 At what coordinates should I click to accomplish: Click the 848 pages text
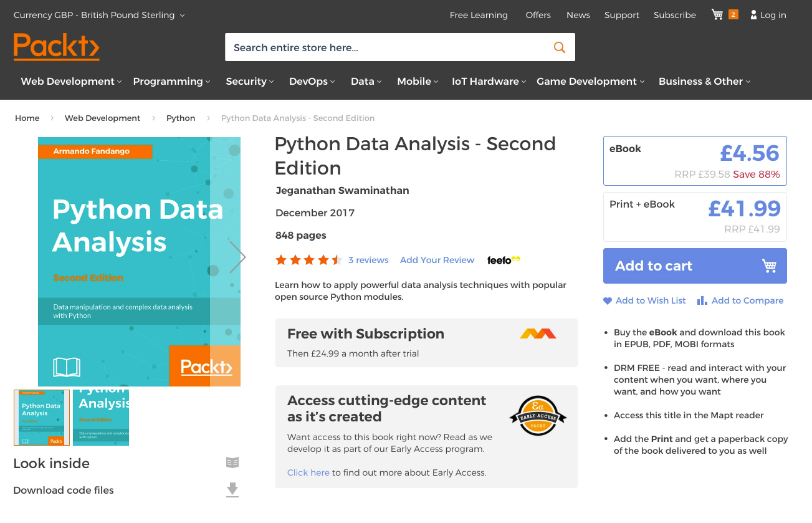point(300,235)
